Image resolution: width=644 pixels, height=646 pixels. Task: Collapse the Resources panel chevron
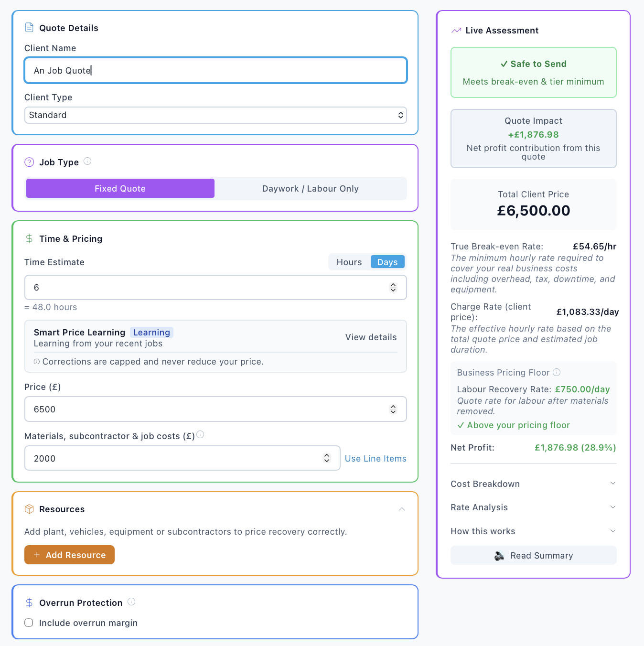[402, 509]
